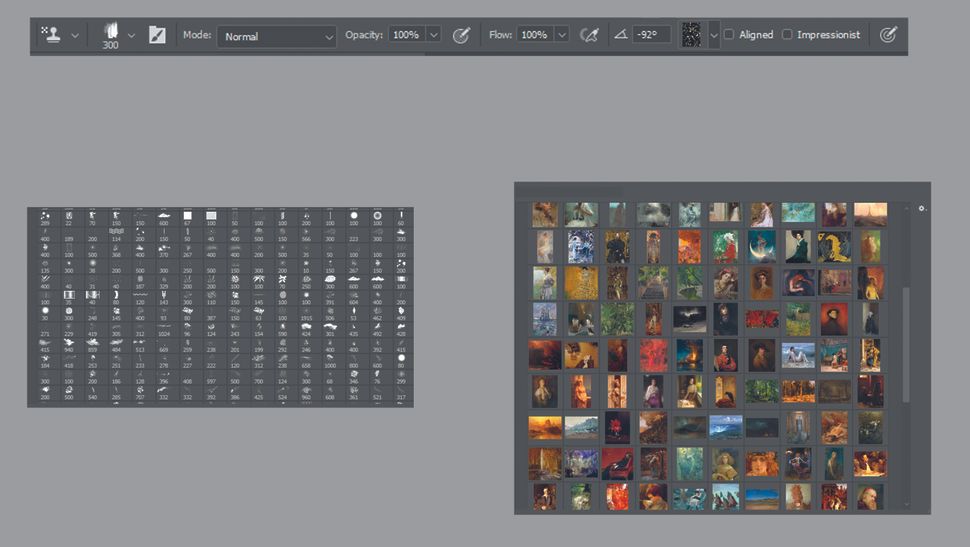Click the angle field showing -92°

coord(651,35)
